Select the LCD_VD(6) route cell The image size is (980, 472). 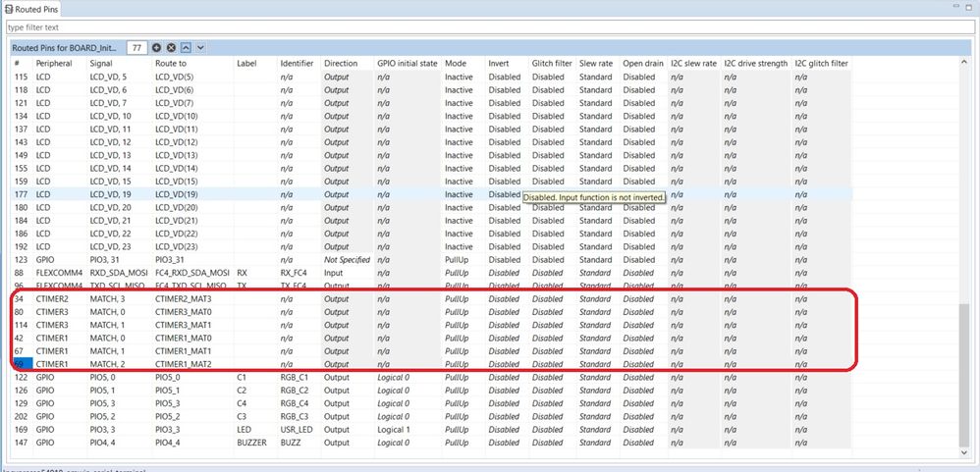click(x=175, y=90)
